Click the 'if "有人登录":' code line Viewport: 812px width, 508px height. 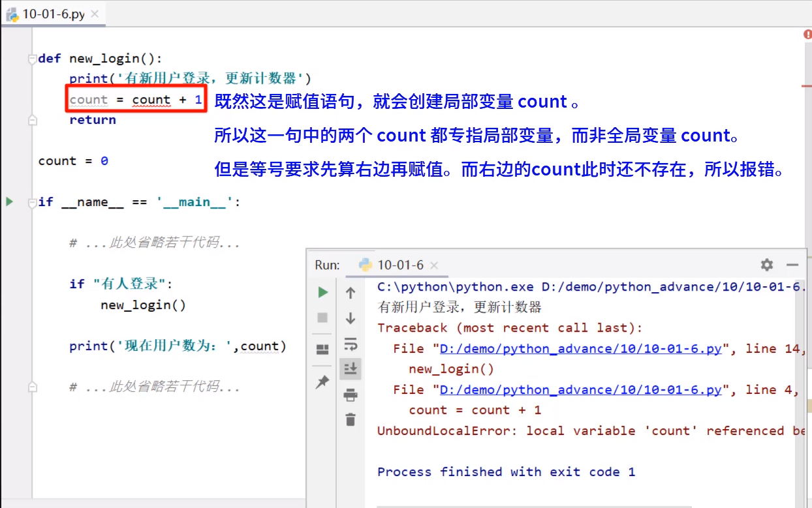pos(121,284)
